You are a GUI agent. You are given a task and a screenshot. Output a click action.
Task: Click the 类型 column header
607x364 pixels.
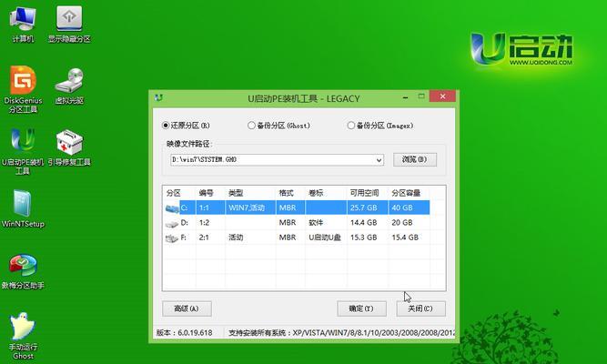236,193
